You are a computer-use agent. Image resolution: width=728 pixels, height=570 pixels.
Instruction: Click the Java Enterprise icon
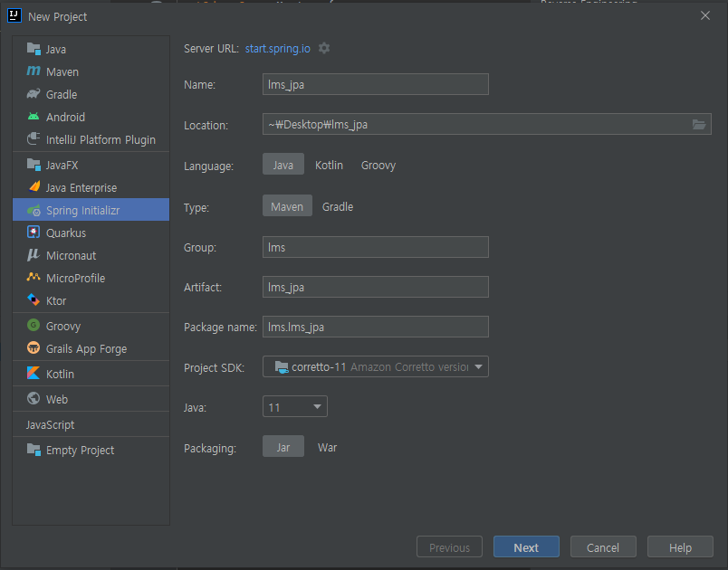(x=34, y=186)
